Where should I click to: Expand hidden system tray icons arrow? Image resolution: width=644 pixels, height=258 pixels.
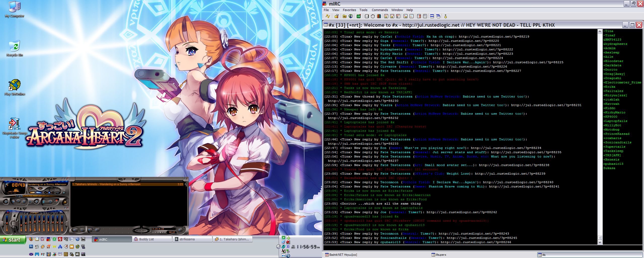point(278,247)
